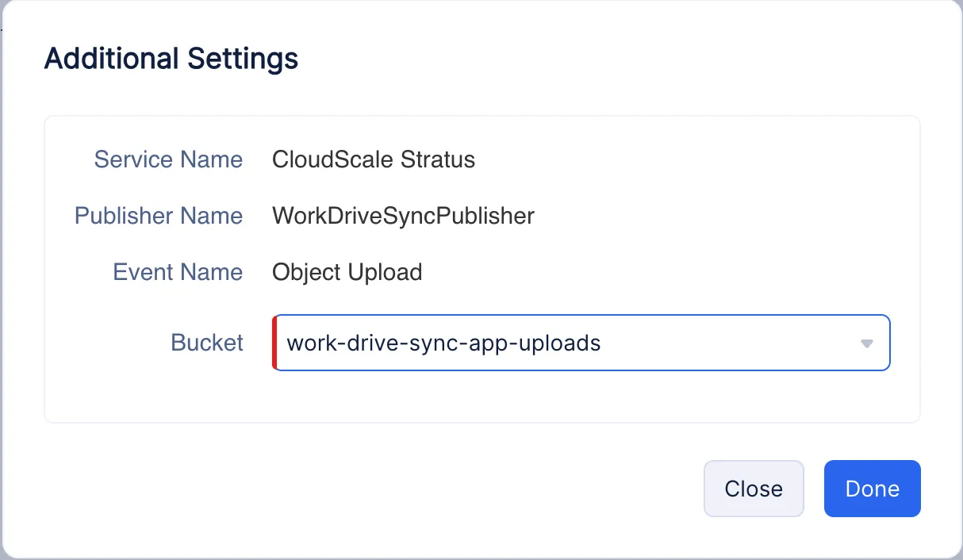The height and width of the screenshot is (560, 963).
Task: Click the Additional Settings dialog title
Action: 171,58
